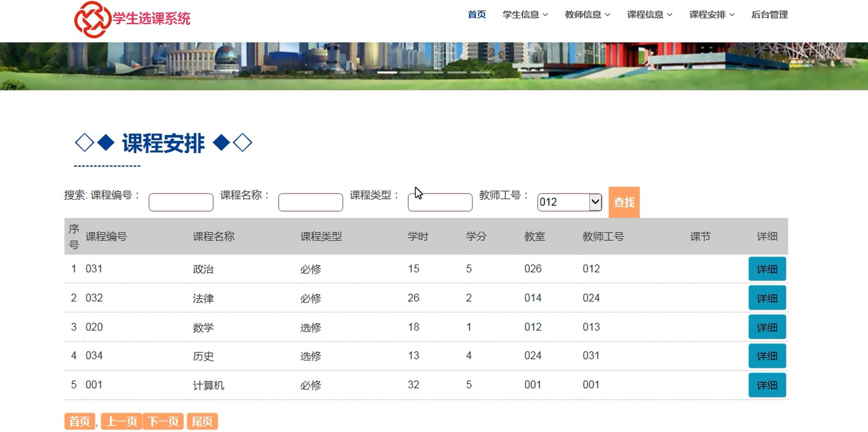Click the city skyline banner image
Screen dimensions: 868x432
point(434,66)
